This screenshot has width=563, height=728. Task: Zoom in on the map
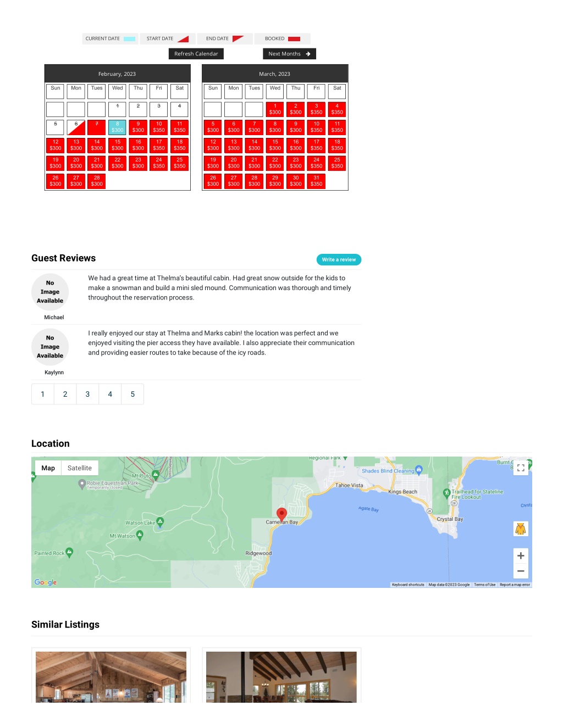point(521,555)
